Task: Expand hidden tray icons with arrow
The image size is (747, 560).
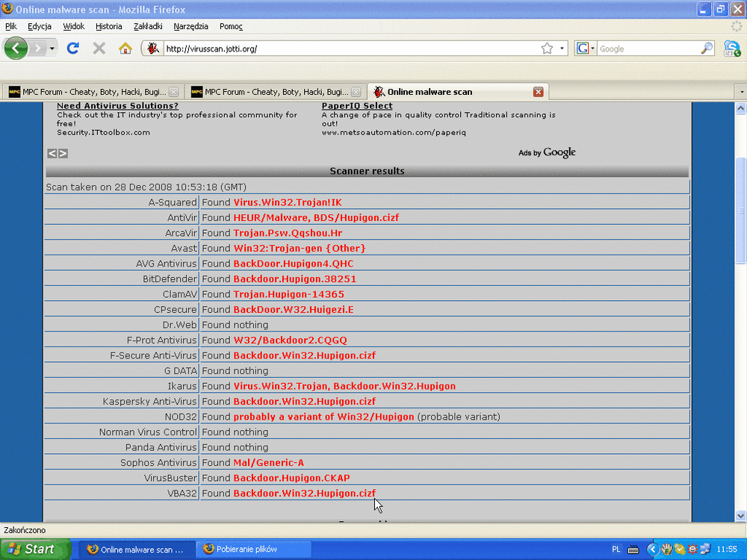Action: pyautogui.click(x=653, y=549)
